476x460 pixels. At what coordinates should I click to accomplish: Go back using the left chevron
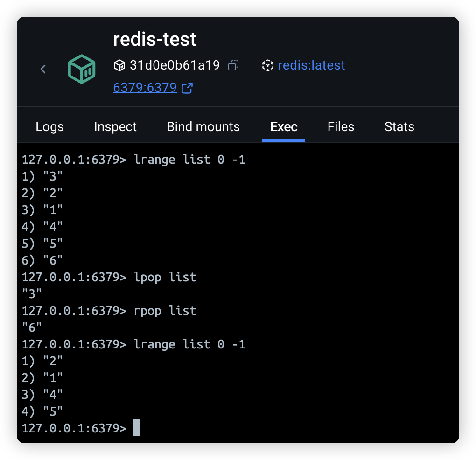43,69
